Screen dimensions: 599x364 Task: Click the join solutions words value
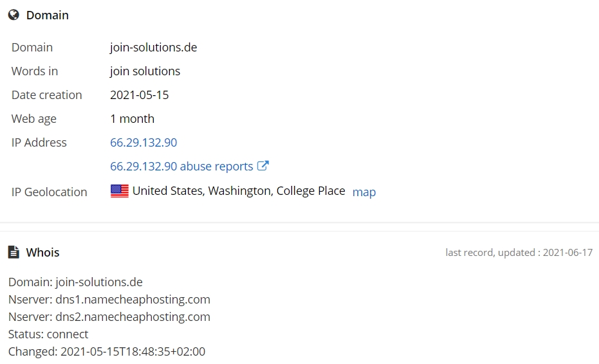coord(145,71)
